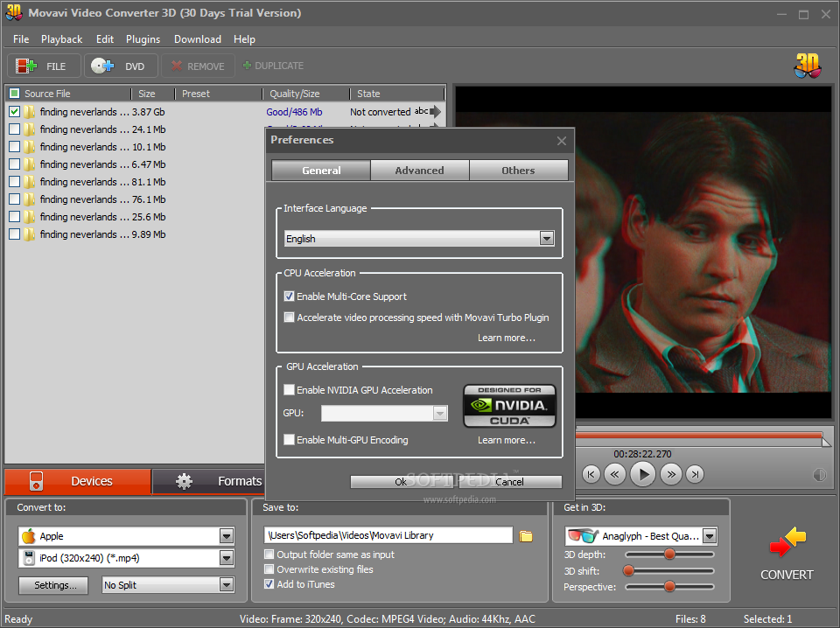Click the volume icon beside the player controls
840x628 pixels.
(820, 475)
